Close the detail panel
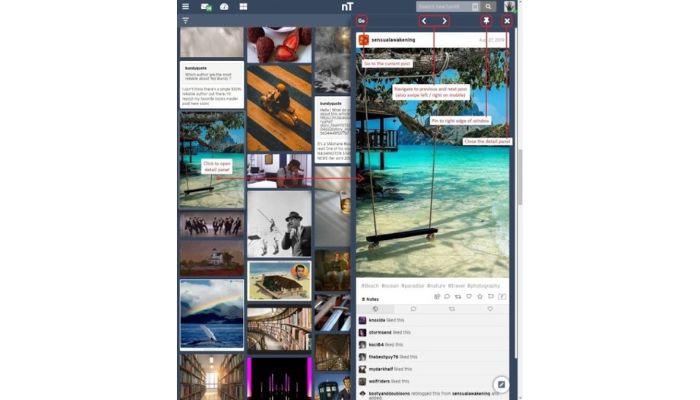Image resolution: width=700 pixels, height=400 pixels. point(507,21)
